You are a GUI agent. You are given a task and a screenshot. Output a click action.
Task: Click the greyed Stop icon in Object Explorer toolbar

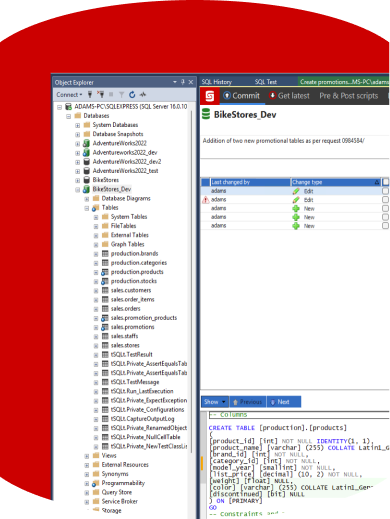click(111, 95)
